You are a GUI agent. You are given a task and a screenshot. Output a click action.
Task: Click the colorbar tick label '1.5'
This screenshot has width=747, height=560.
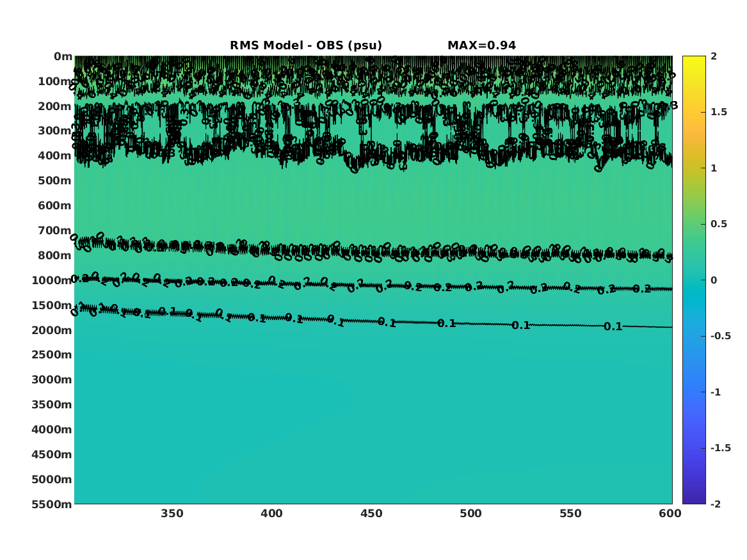click(719, 113)
